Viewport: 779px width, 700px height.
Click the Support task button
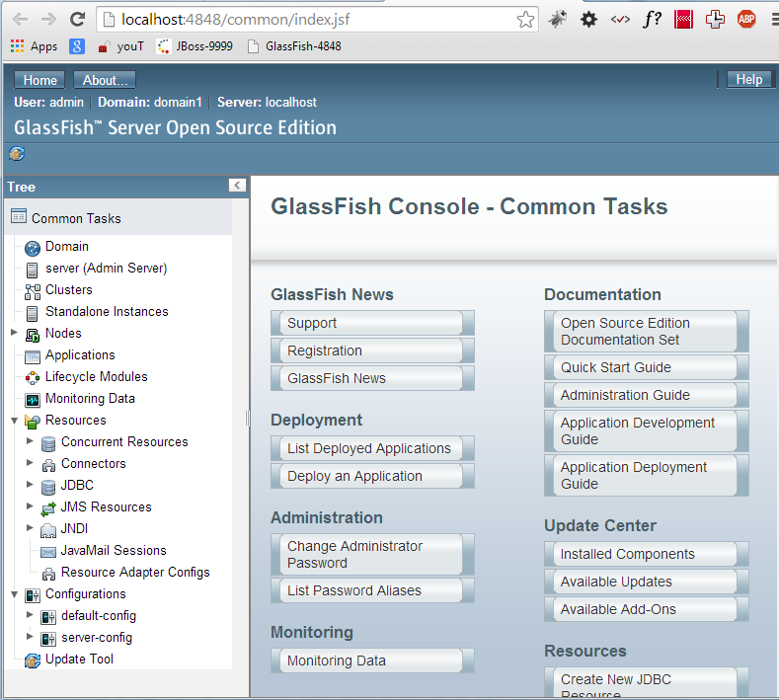372,323
